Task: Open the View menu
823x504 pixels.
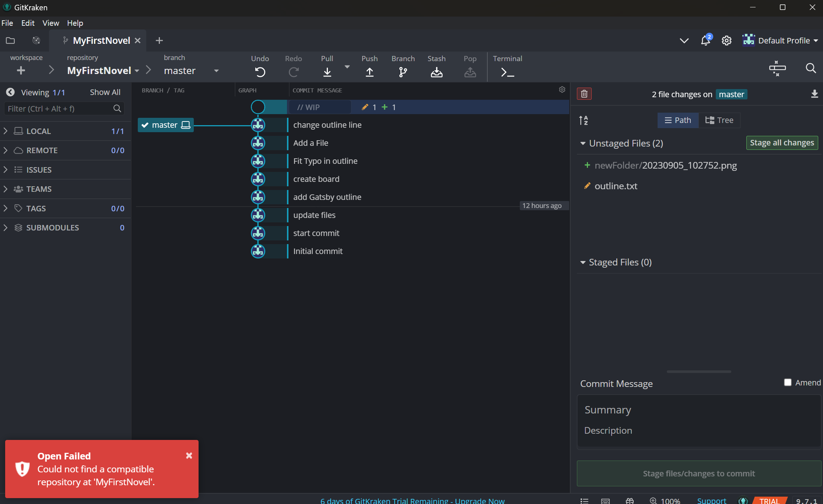Action: [x=51, y=23]
